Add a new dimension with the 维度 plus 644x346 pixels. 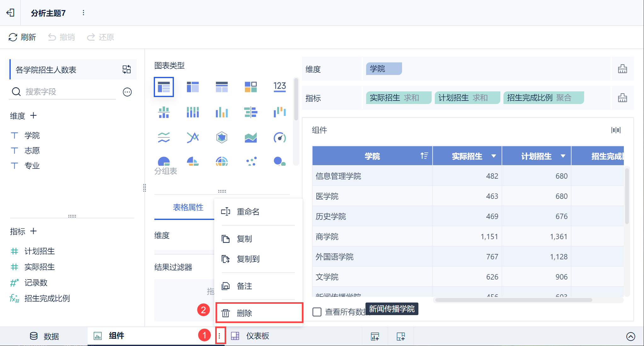(33, 115)
